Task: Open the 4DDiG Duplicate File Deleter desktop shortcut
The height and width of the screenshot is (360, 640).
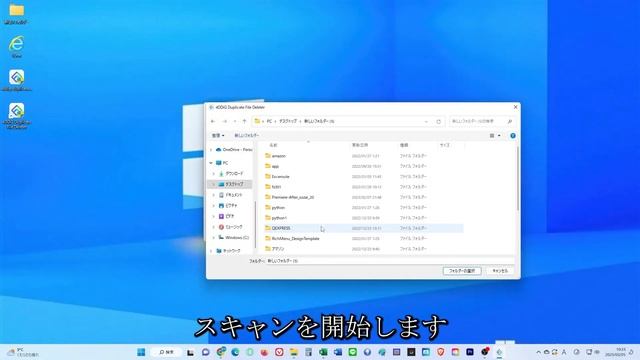Action: 16,116
